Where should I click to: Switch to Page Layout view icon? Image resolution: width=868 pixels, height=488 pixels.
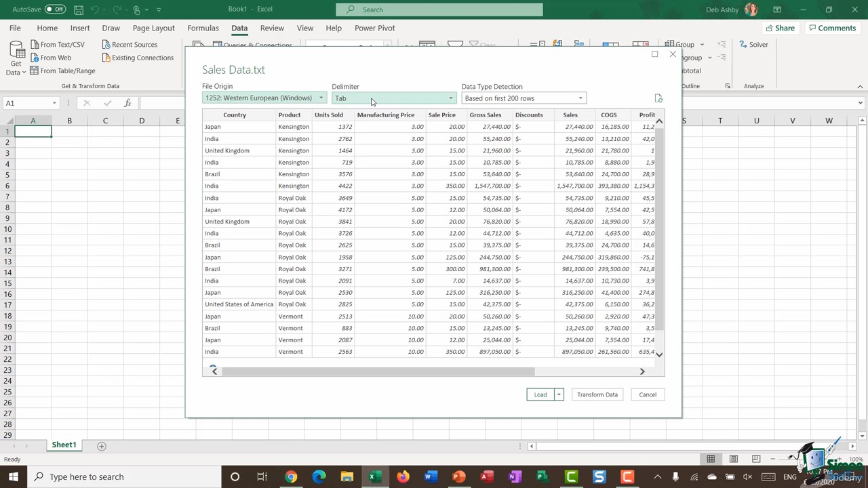coord(733,459)
